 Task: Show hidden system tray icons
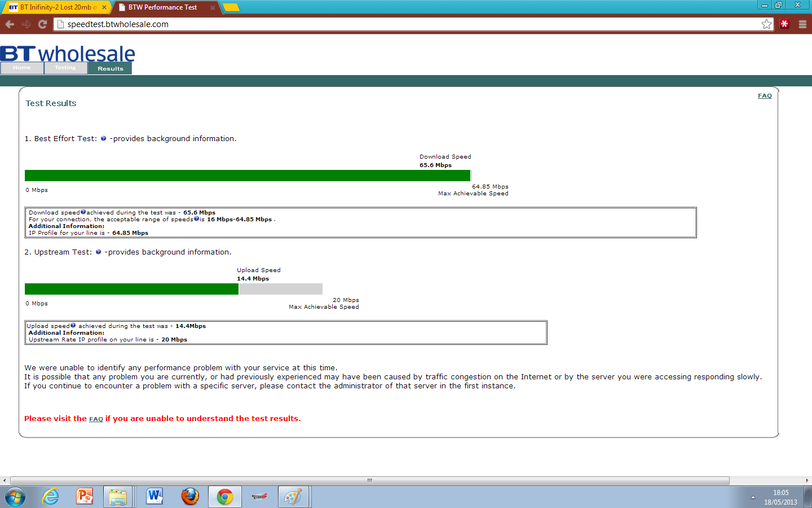coord(753,497)
